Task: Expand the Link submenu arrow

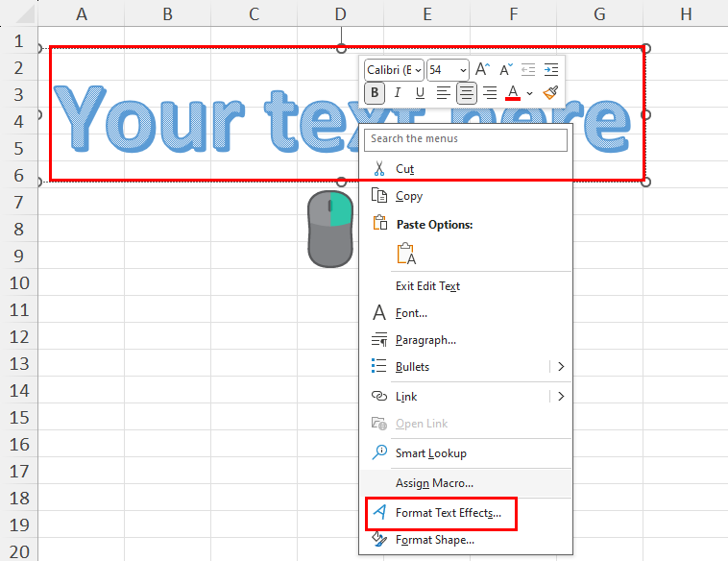Action: [x=561, y=396]
